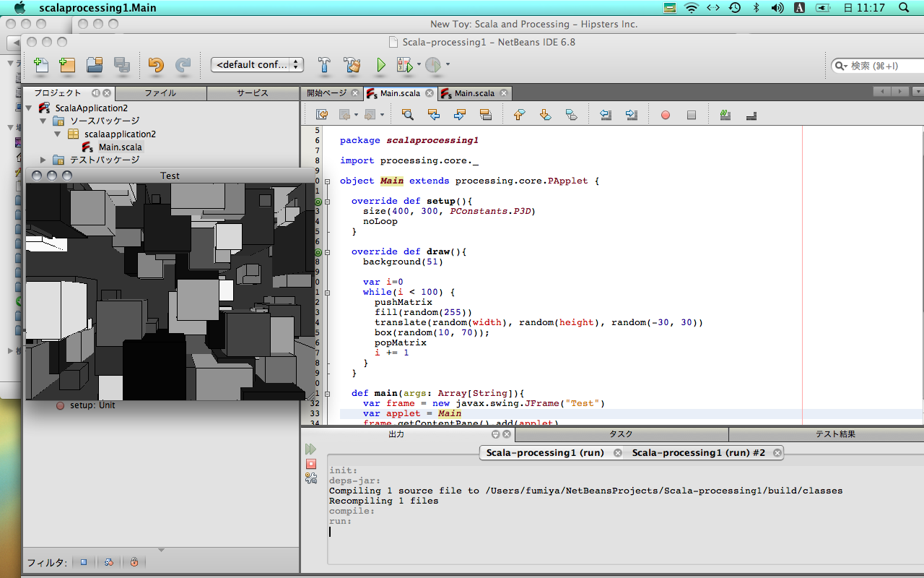Open the タスク tab
This screenshot has width=924, height=578.
coord(622,434)
